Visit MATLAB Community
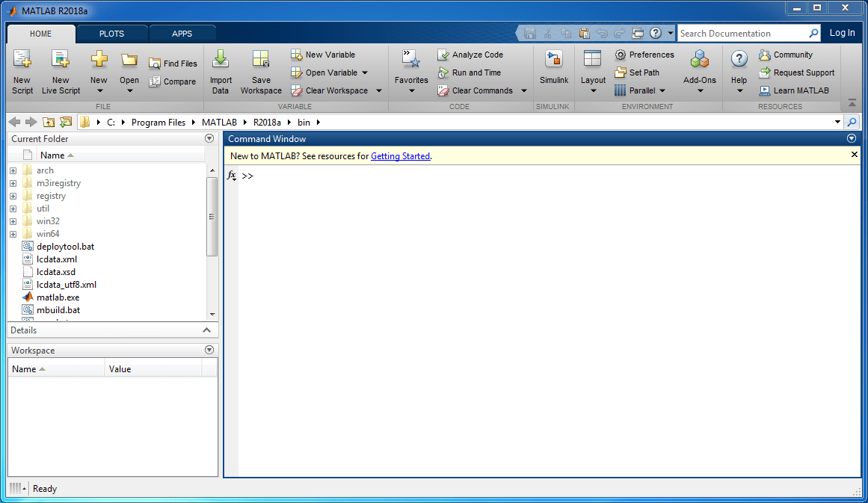This screenshot has height=503, width=868. [786, 55]
